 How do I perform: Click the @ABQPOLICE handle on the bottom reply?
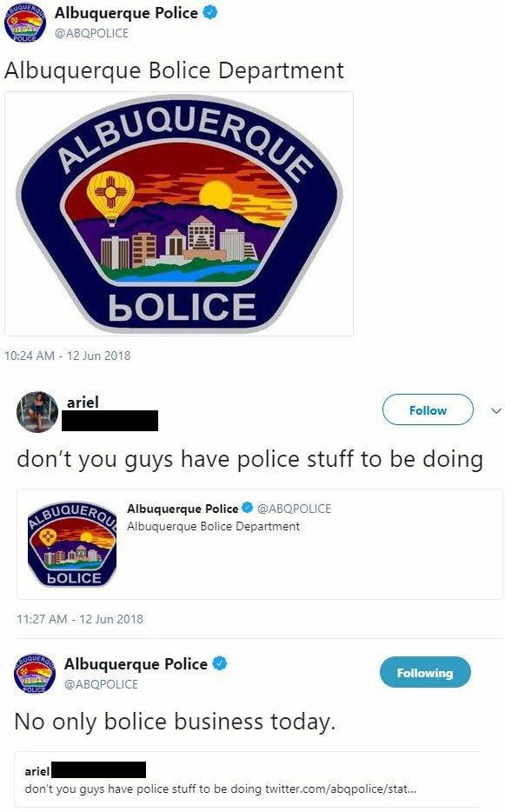pos(101,684)
